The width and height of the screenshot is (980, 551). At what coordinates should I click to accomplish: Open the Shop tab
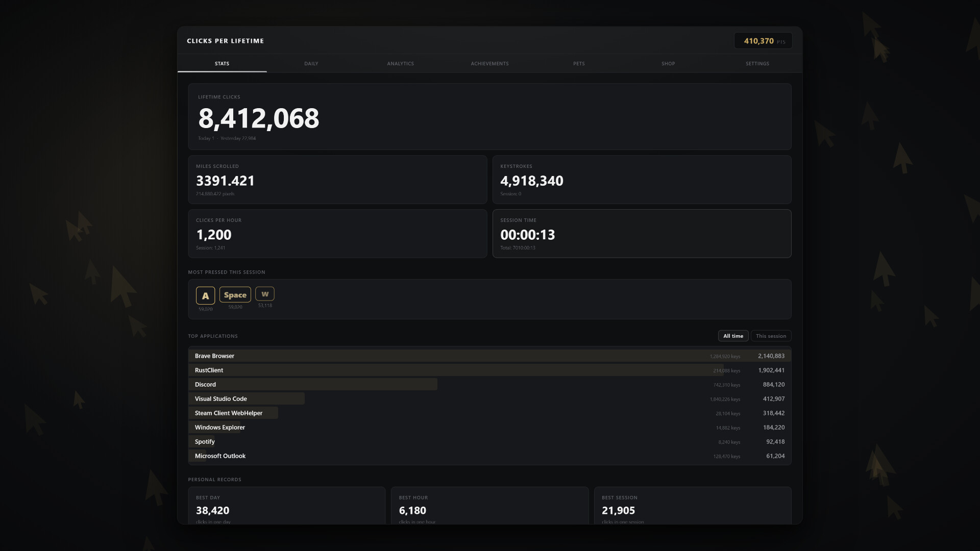668,63
